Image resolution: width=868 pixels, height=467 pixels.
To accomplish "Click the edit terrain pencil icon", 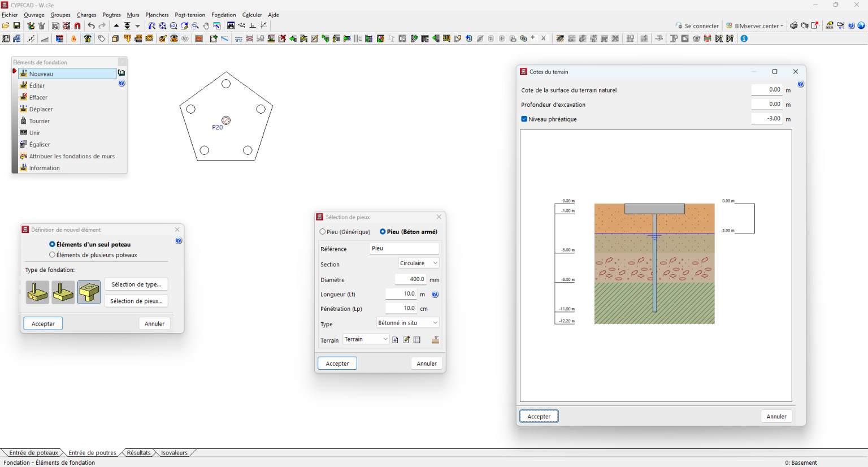I will 406,340.
